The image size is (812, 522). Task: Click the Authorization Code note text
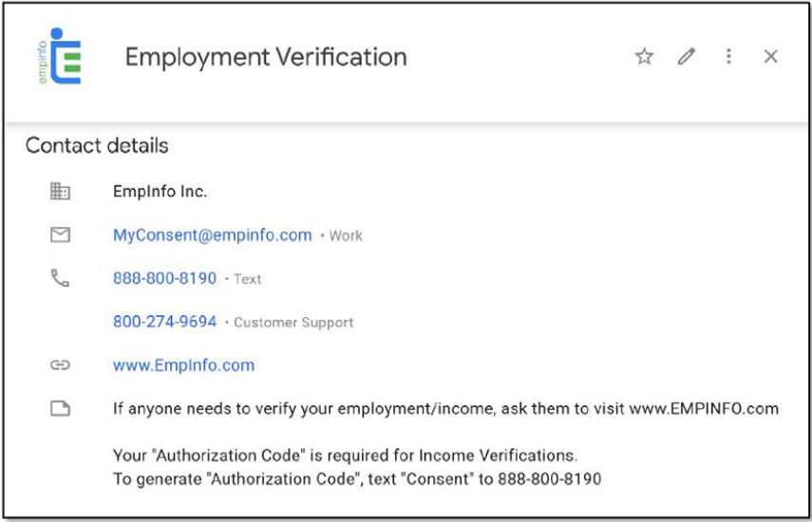[345, 456]
